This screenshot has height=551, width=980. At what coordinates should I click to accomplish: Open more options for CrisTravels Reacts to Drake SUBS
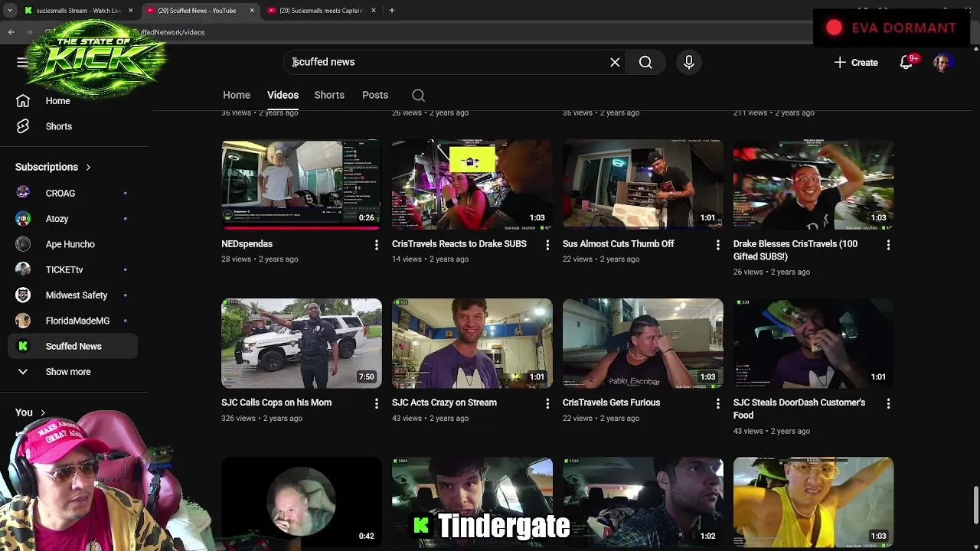click(x=547, y=245)
